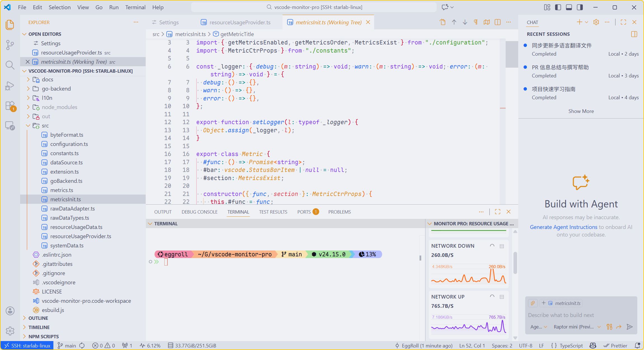Click the Prettier status bar item
The height and width of the screenshot is (350, 644).
click(x=615, y=346)
